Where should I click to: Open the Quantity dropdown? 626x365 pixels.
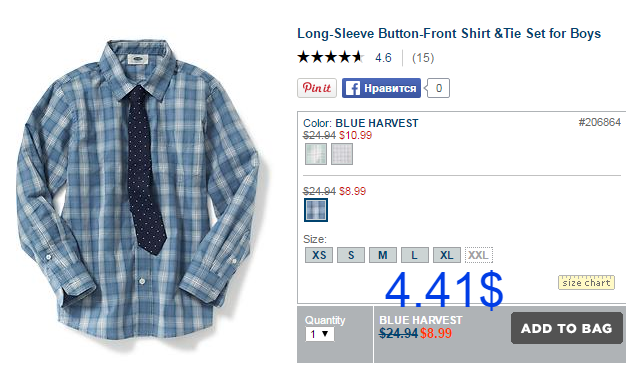(319, 334)
